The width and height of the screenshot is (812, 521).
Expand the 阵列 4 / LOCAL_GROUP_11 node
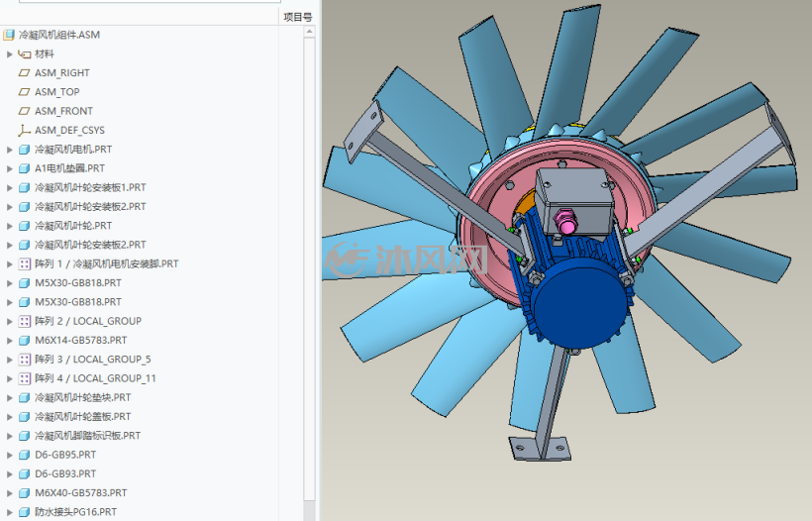tap(9, 378)
